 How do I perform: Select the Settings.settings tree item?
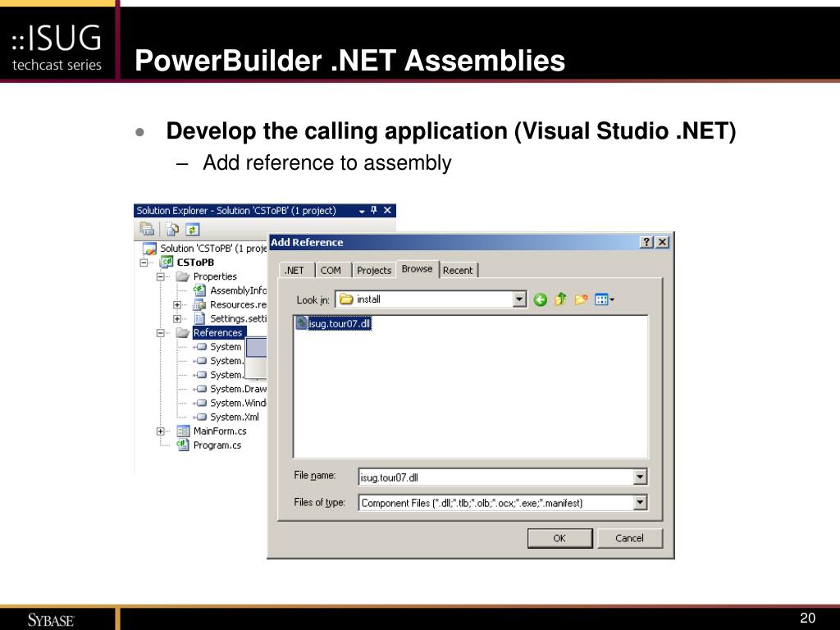(230, 319)
